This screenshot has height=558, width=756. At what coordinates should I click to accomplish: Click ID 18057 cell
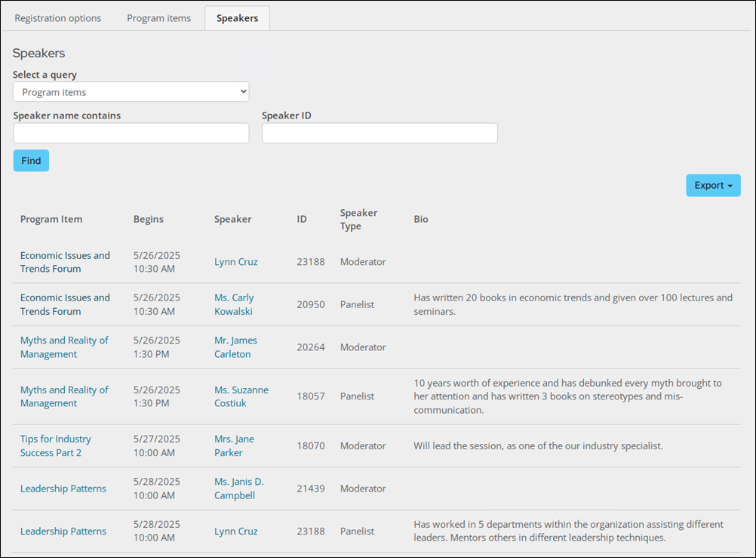(311, 396)
